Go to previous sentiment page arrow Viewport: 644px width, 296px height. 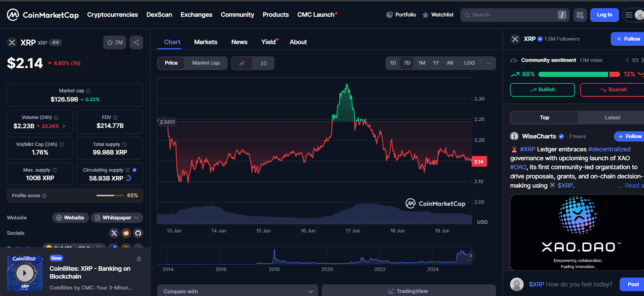(x=627, y=60)
